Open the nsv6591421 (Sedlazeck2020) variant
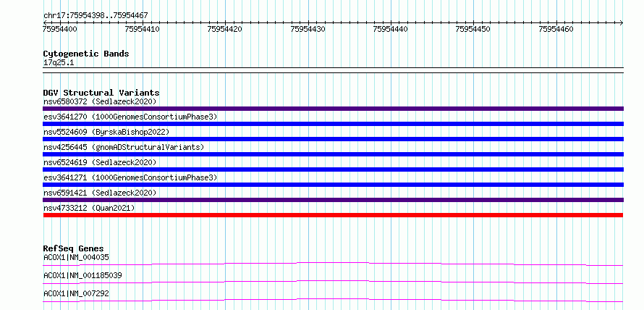644x310 pixels. click(100, 193)
